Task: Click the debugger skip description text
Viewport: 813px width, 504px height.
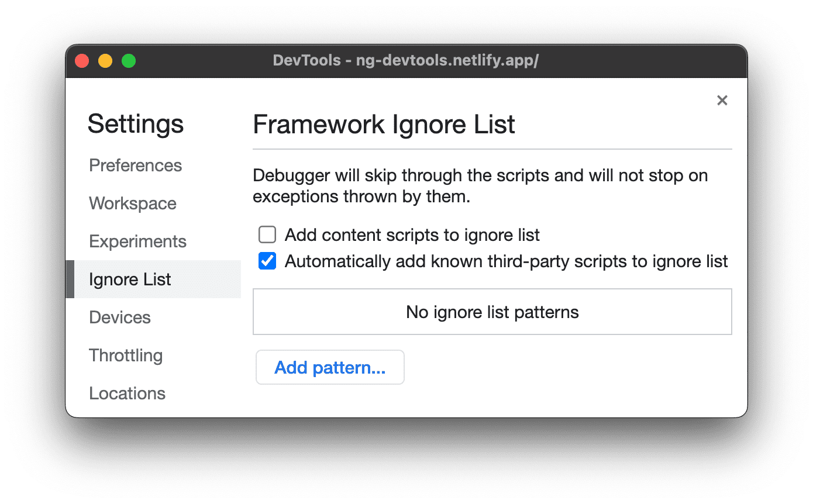Action: click(x=480, y=186)
